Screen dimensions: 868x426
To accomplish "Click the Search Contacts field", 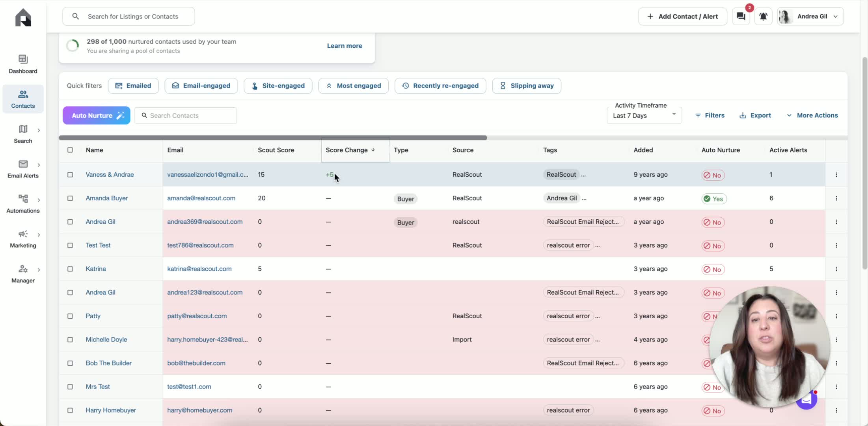I will [186, 116].
